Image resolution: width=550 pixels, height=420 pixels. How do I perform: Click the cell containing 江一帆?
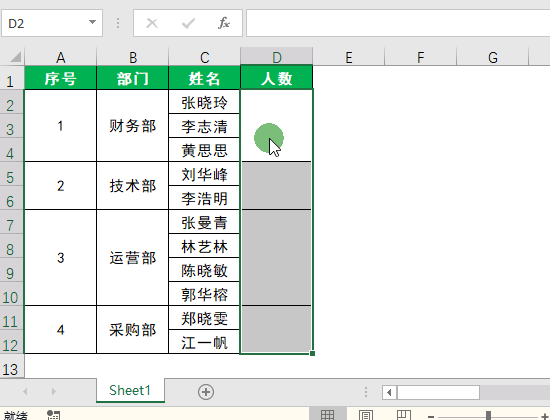[204, 342]
